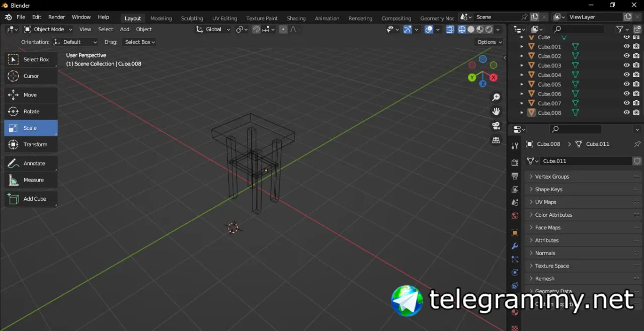Hide Cube.001 in viewport via eye icon
644x331 pixels.
(626, 46)
